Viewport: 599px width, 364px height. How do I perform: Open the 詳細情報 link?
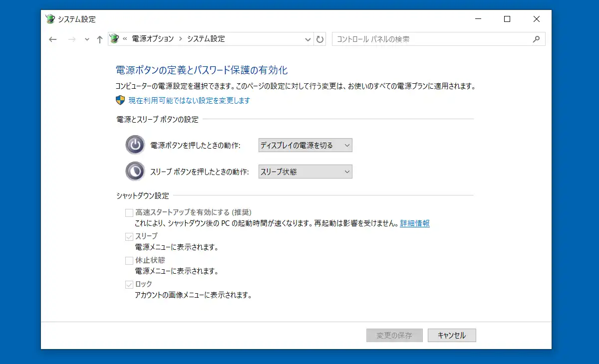[415, 223]
